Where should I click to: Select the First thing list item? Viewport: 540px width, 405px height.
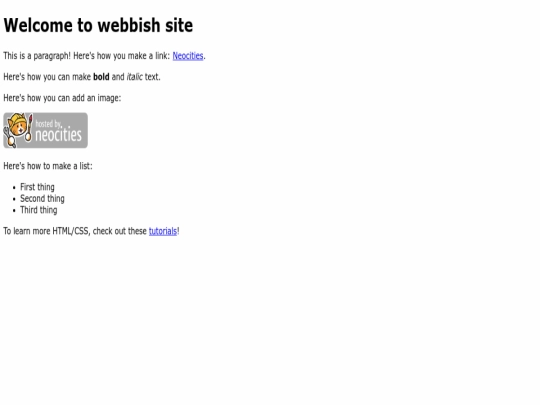(x=37, y=187)
